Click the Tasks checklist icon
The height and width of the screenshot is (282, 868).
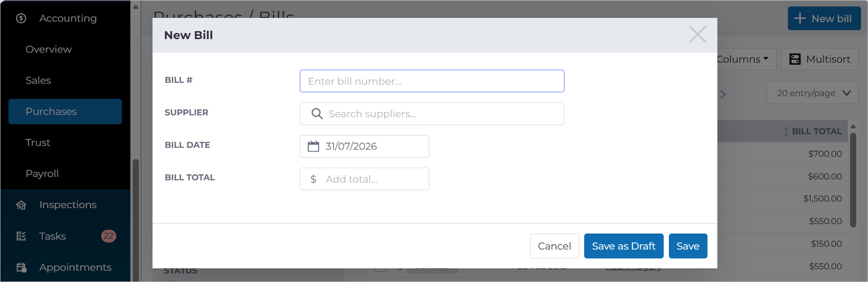tap(21, 236)
